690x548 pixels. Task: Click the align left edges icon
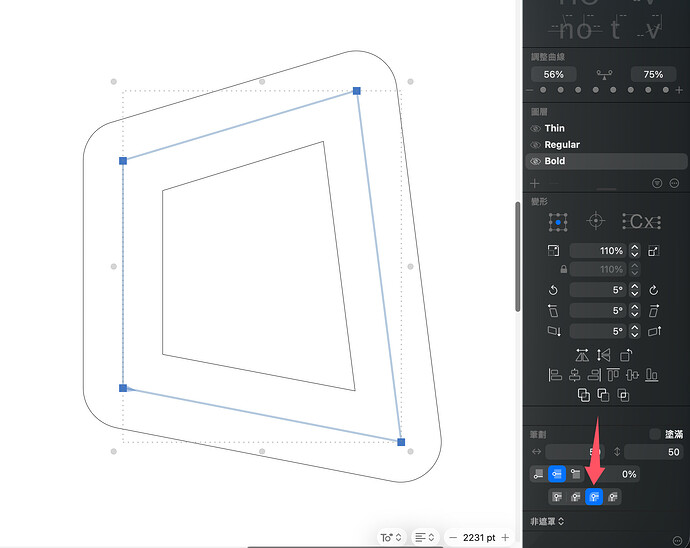click(555, 375)
